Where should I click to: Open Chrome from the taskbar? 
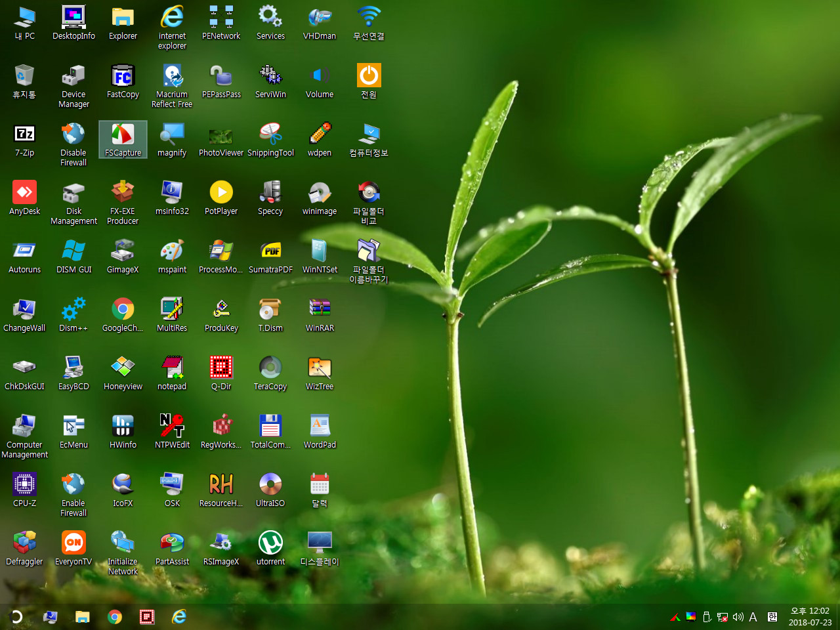115,617
